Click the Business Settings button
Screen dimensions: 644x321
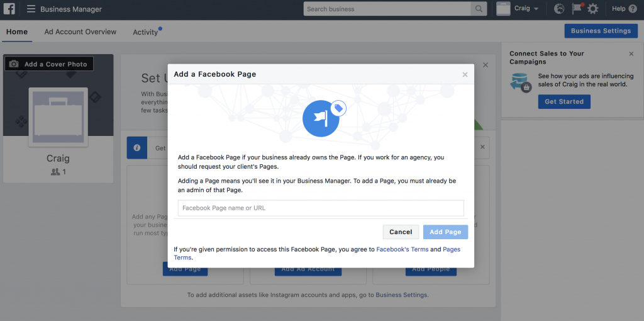[601, 31]
